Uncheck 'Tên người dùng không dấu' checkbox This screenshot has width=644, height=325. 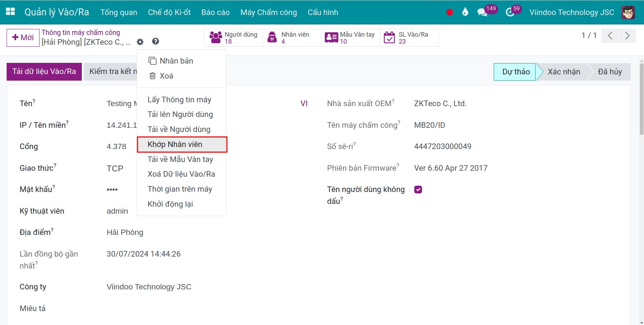pyautogui.click(x=418, y=190)
